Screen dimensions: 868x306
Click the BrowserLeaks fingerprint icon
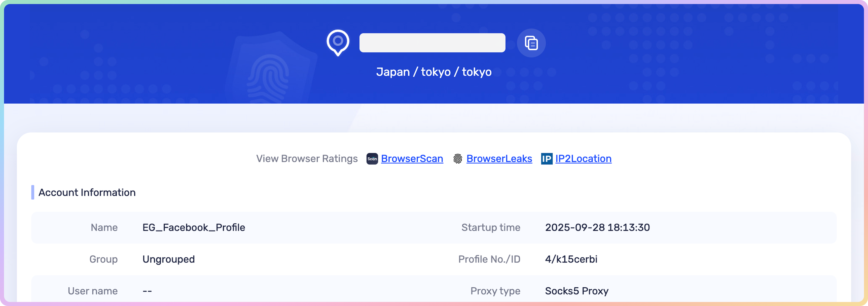458,159
